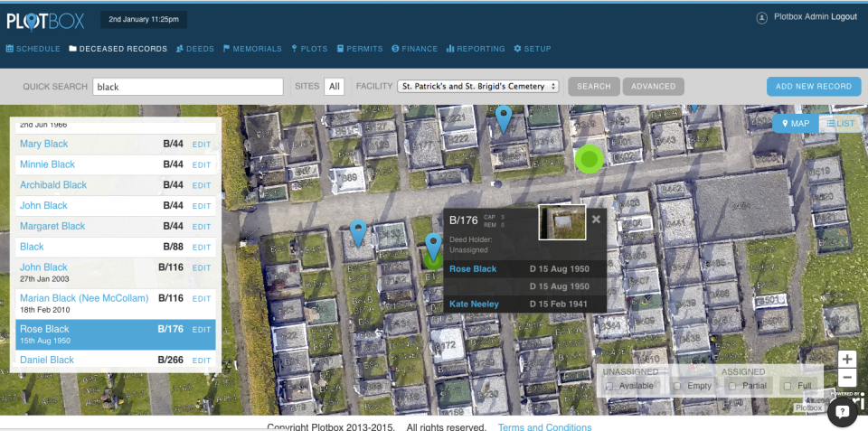This screenshot has height=431, width=868.
Task: Open the Schedule menu
Action: [33, 49]
